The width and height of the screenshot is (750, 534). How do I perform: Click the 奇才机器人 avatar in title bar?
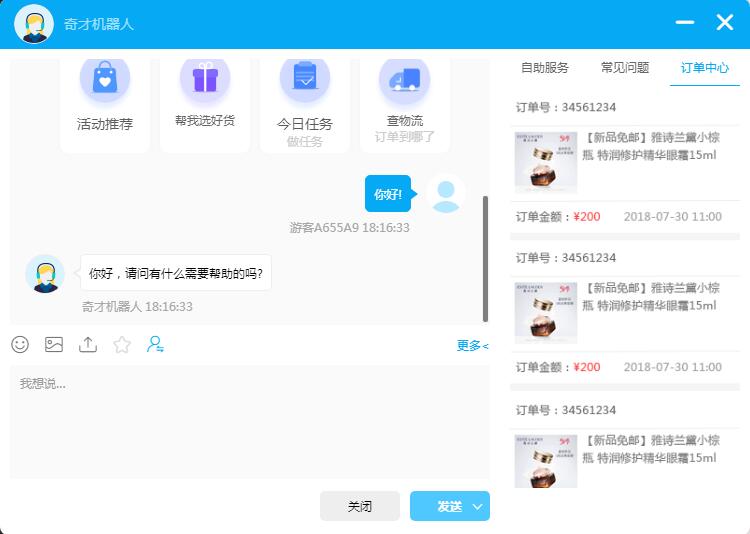(x=34, y=24)
